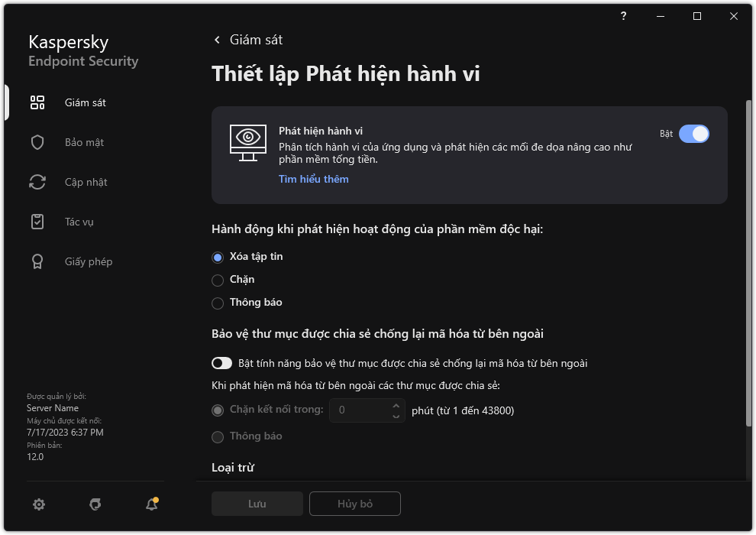Click the support agent icon in bottom bar
Image resolution: width=756 pixels, height=535 pixels.
tap(95, 504)
